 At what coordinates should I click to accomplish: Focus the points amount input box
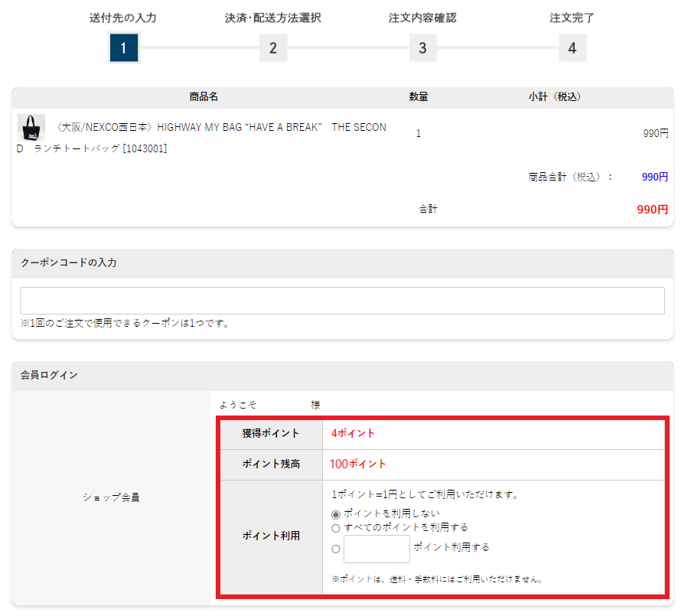376,549
